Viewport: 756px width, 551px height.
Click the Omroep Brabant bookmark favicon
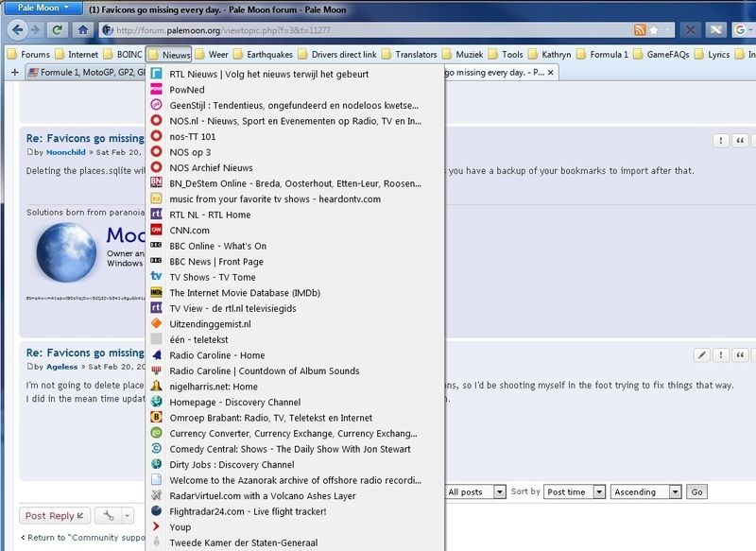156,417
